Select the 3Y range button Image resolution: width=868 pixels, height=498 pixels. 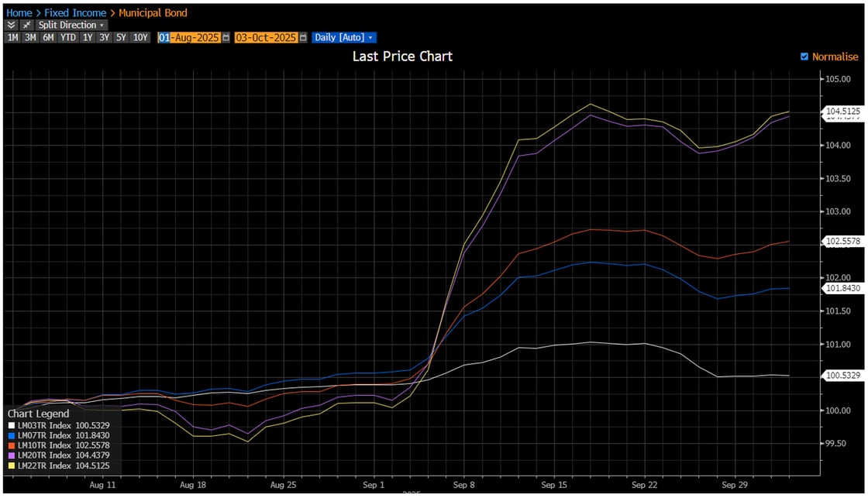(x=104, y=36)
